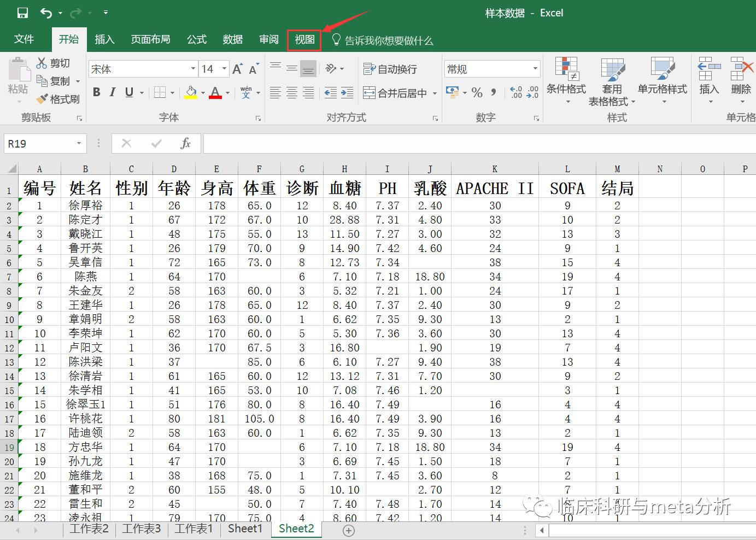Apply the red font color A

[x=215, y=92]
